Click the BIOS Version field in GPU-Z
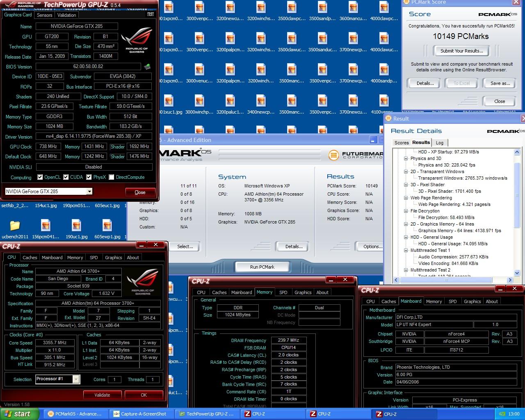This screenshot has height=420, width=525. pyautogui.click(x=88, y=66)
